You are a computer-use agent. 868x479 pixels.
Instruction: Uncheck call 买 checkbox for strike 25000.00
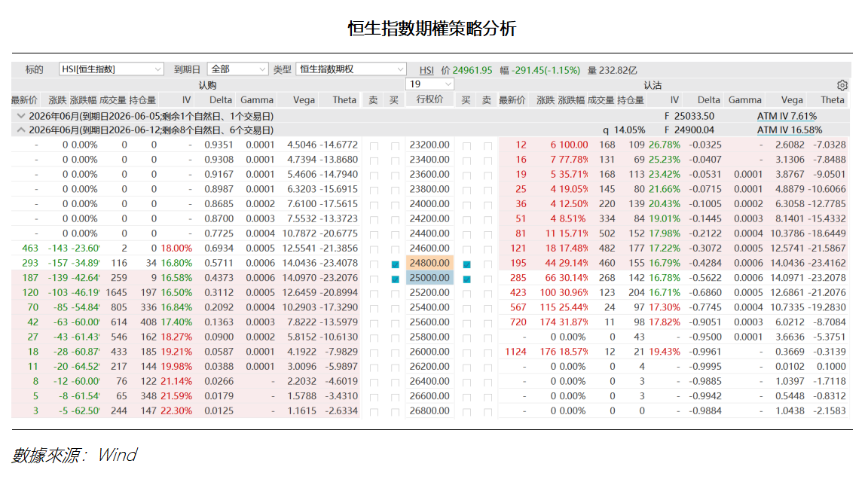point(395,279)
